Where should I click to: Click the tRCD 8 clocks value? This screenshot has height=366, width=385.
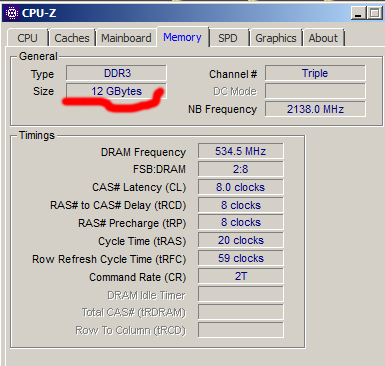pyautogui.click(x=241, y=205)
